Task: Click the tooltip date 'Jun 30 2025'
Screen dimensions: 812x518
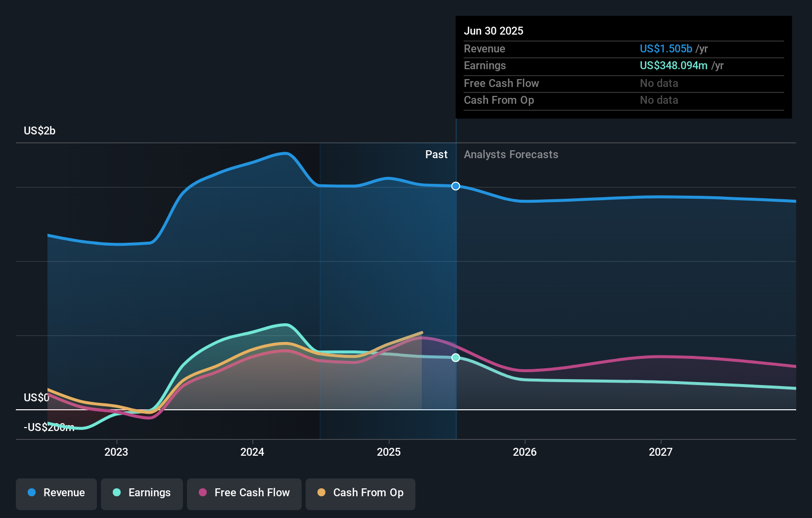Action: click(494, 31)
